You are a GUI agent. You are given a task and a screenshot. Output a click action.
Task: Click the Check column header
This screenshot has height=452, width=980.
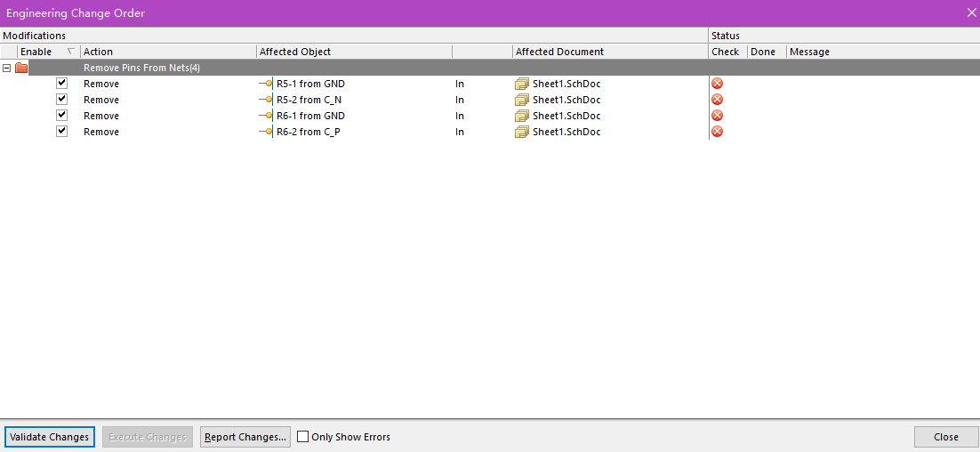(728, 52)
